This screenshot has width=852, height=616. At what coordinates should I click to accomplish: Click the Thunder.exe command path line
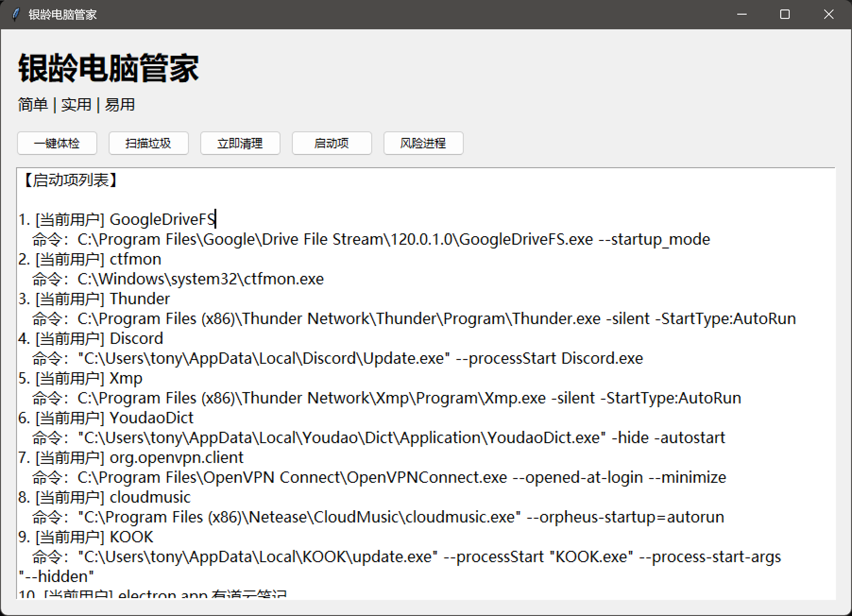pos(414,319)
